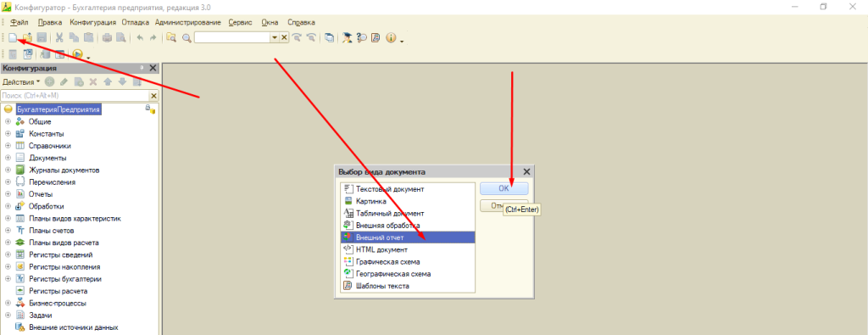This screenshot has height=335, width=868.
Task: Click the Copy icon in toolbar
Action: (x=74, y=37)
